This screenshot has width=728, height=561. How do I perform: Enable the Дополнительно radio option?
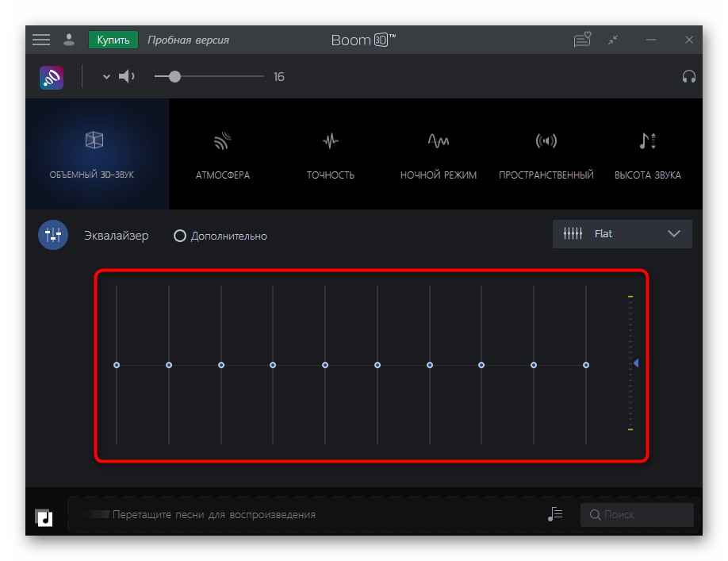point(180,236)
